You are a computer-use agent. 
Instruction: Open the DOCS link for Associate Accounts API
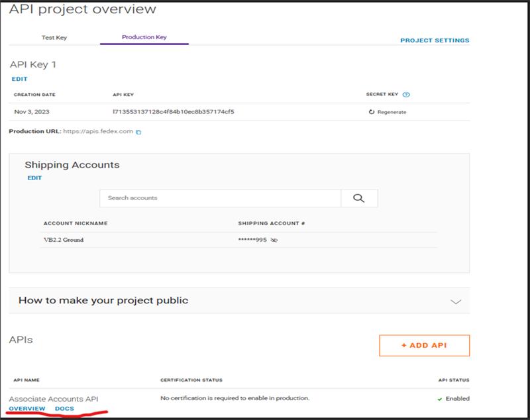64,409
